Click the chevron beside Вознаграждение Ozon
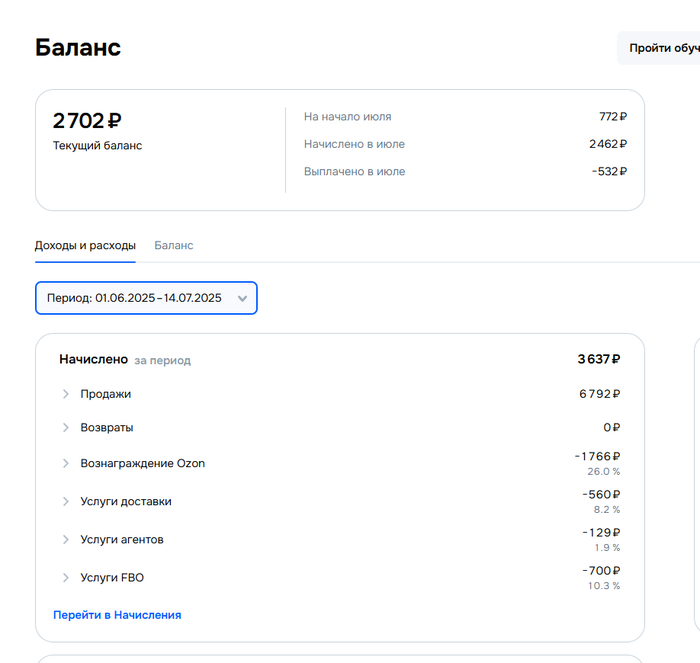 click(x=66, y=464)
